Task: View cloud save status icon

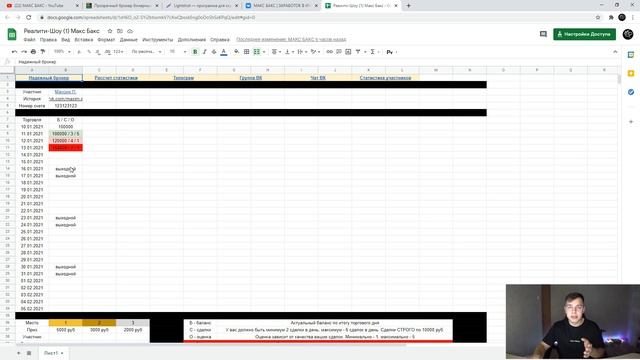Action: (x=130, y=31)
